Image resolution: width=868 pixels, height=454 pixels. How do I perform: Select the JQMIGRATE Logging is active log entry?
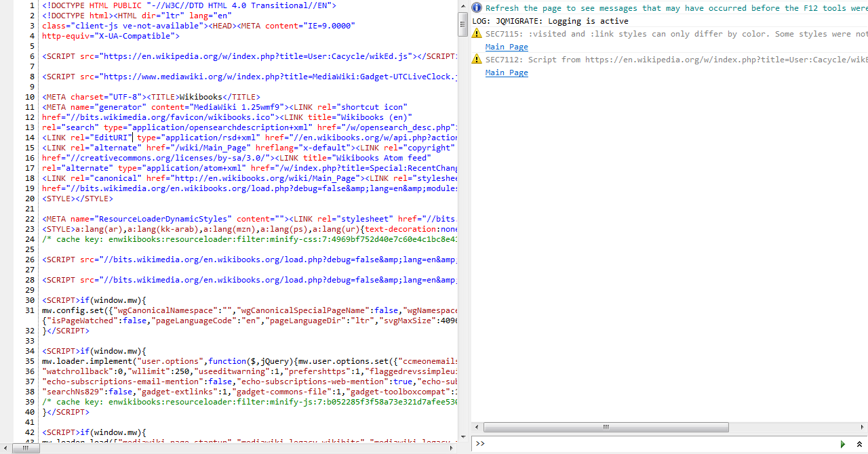[550, 21]
